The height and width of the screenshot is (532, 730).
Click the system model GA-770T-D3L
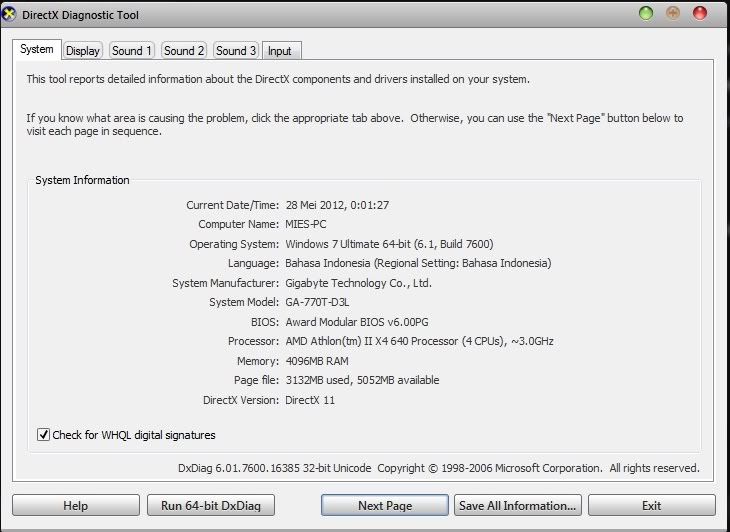tap(317, 303)
